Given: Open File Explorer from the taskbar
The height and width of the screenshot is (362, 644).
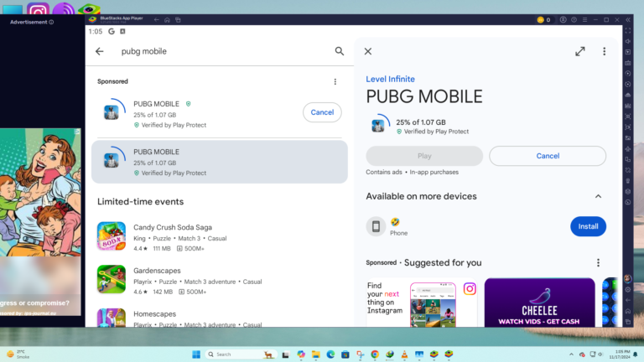Looking at the screenshot, I should pyautogui.click(x=316, y=354).
